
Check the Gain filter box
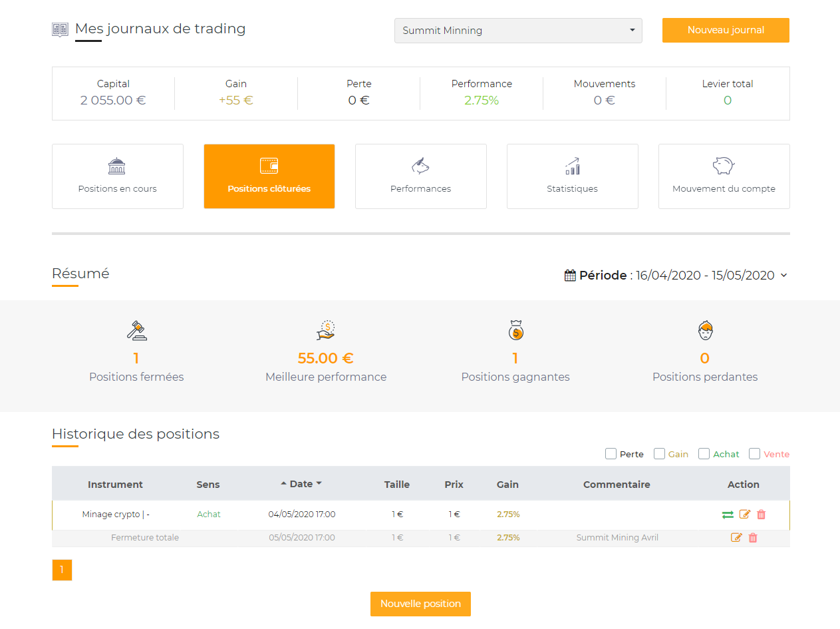[x=659, y=453]
